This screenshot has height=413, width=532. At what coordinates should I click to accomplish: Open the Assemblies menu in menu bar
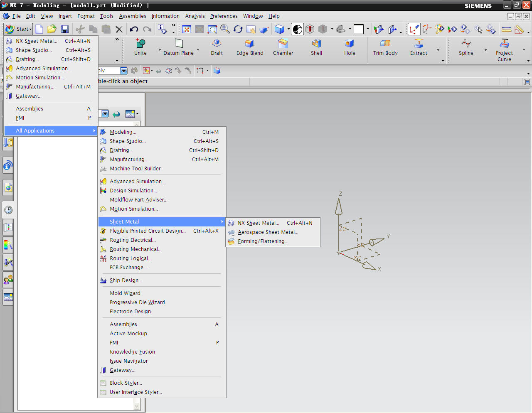[133, 16]
